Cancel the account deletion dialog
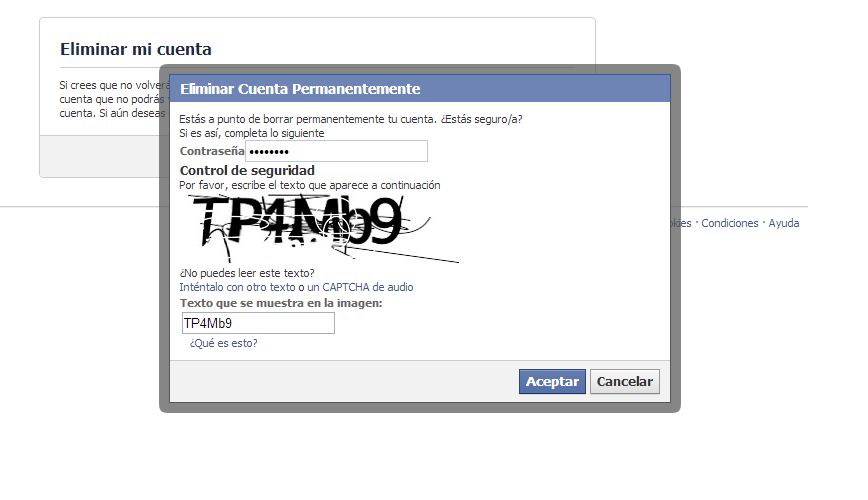This screenshot has height=500, width=868. click(624, 382)
